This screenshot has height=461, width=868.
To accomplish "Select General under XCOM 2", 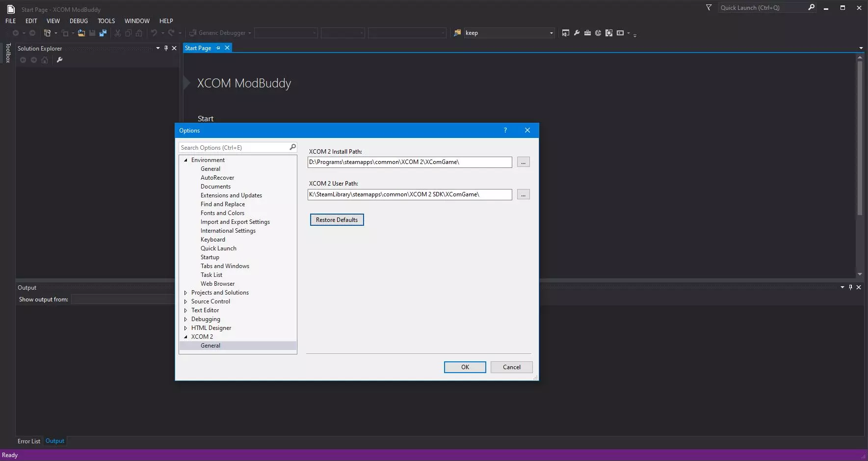I will click(x=210, y=346).
